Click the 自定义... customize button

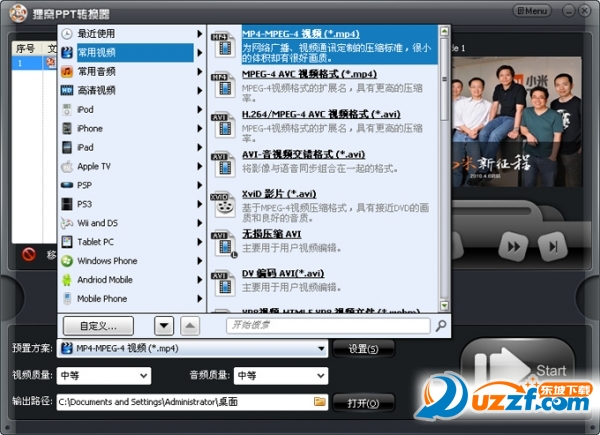(98, 326)
